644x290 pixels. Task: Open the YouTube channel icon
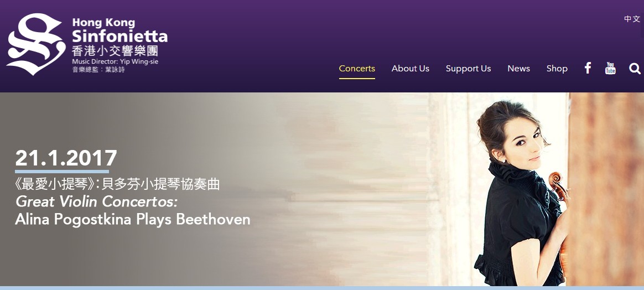pyautogui.click(x=610, y=68)
